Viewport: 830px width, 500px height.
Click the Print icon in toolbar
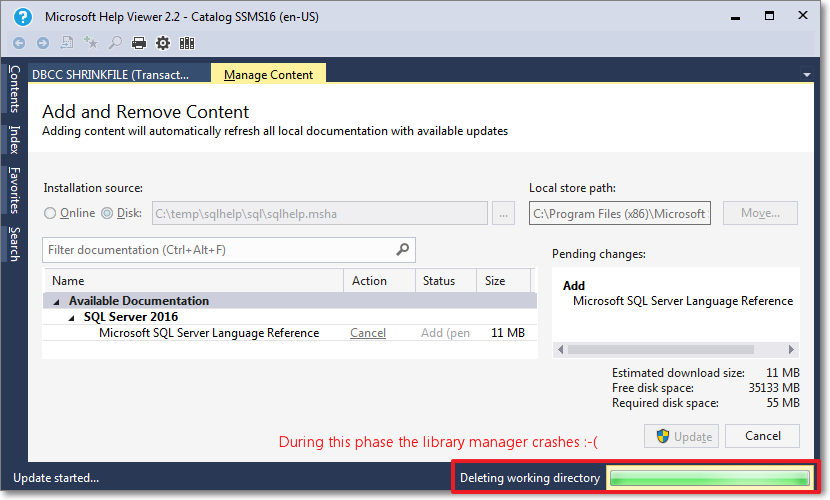click(x=139, y=43)
